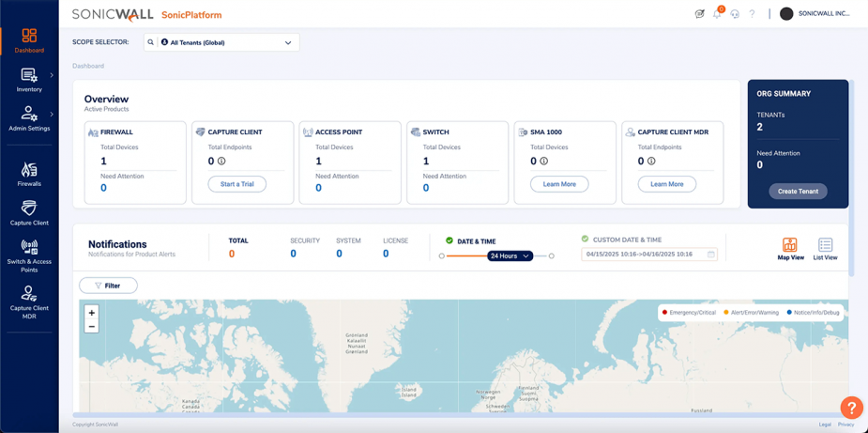
Task: Toggle Alert/Error/Warning legend item
Action: [751, 312]
